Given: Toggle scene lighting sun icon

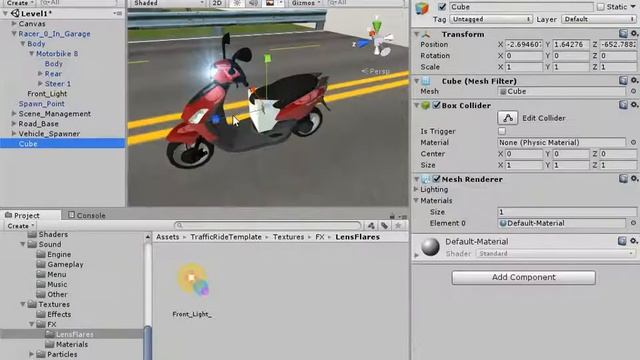Looking at the screenshot, I should [237, 3].
